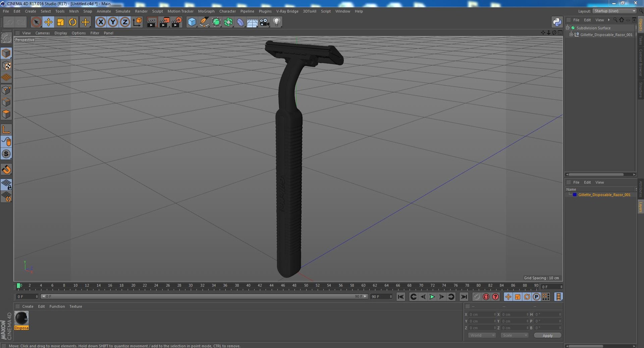Open the Spline pen tool icon
Image resolution: width=644 pixels, height=348 pixels.
[x=204, y=22]
